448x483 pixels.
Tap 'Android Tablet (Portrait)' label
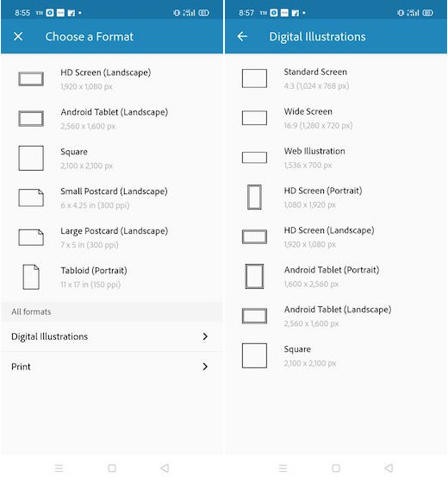pos(332,270)
